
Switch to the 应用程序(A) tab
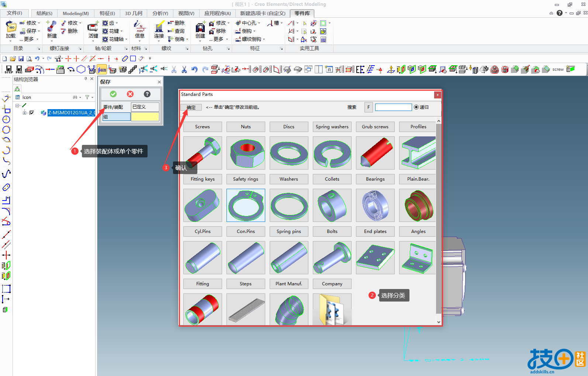[218, 13]
